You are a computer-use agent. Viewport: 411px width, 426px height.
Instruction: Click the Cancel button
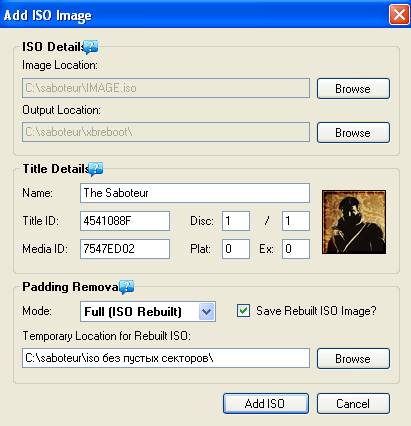(x=353, y=404)
